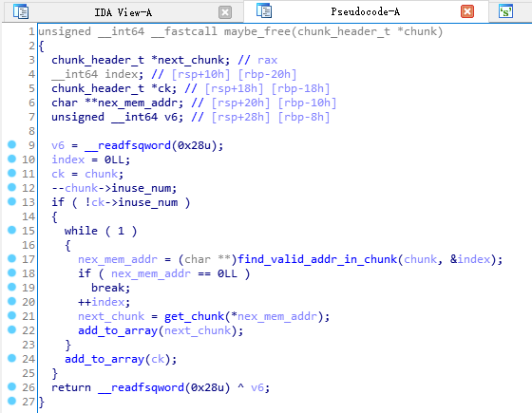
Task: Select maybe_free function name in signature
Action: pos(257,31)
